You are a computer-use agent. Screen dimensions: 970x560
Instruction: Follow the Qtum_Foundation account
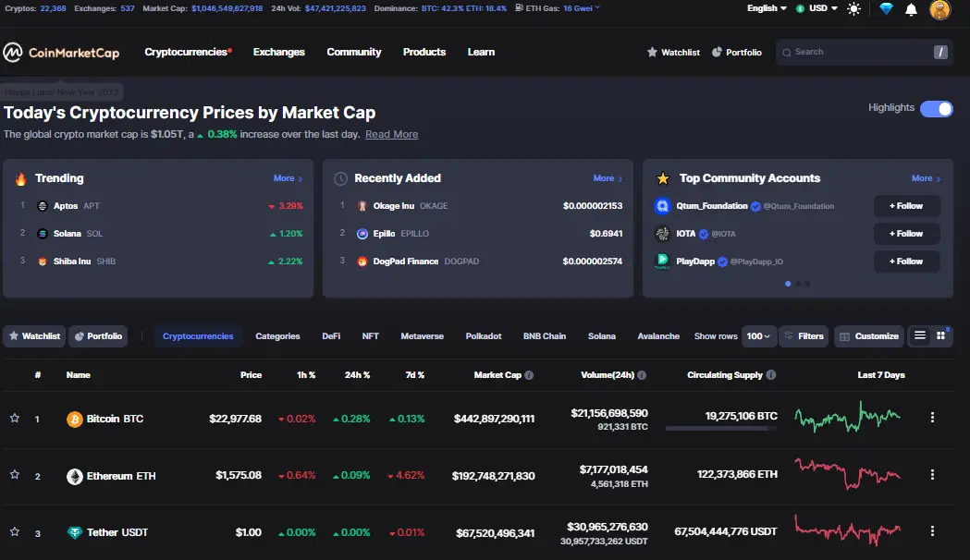(906, 206)
